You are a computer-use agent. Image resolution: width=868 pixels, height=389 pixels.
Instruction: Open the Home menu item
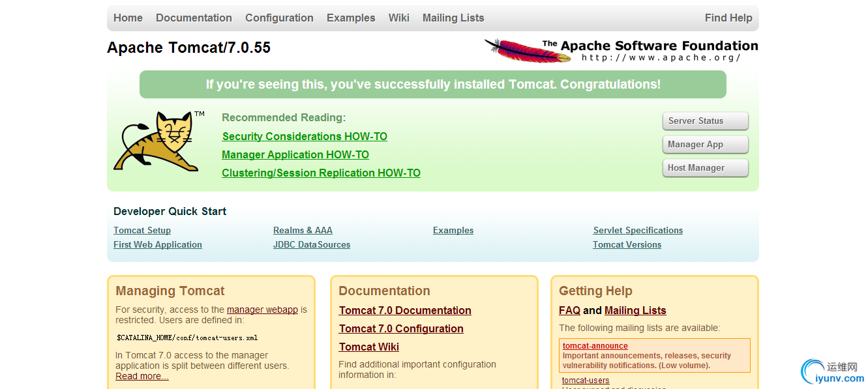[128, 18]
